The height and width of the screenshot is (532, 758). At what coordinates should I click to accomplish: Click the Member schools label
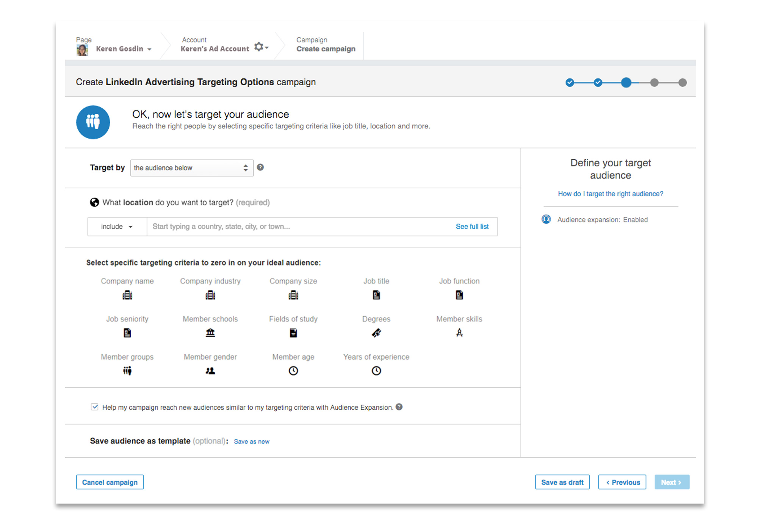click(x=210, y=319)
